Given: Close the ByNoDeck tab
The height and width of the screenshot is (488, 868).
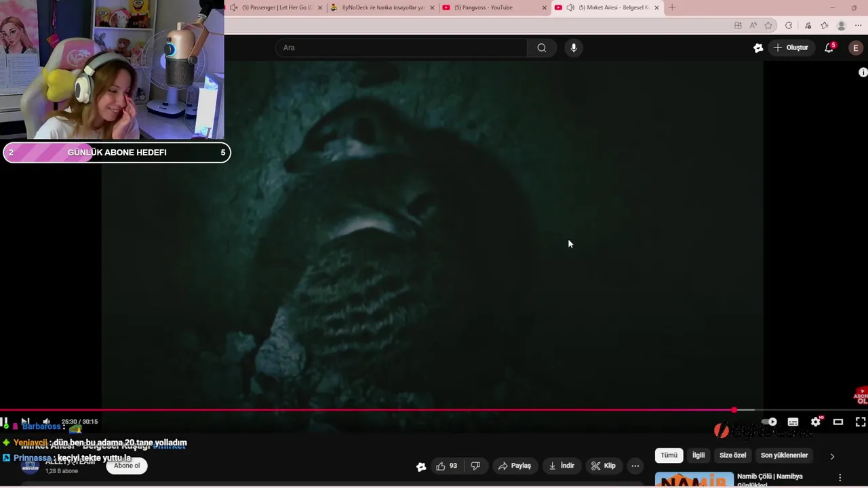Looking at the screenshot, I should 432,7.
